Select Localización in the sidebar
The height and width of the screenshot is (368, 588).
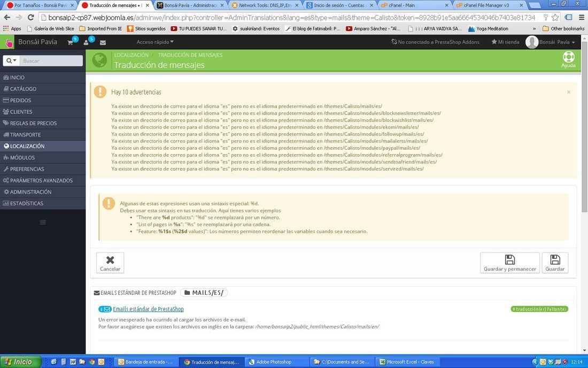[x=43, y=146]
